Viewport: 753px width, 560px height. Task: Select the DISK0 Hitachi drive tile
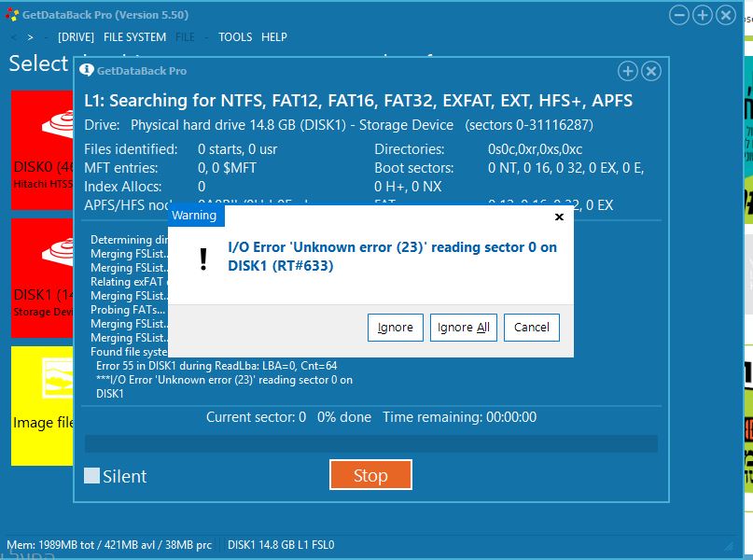[x=42, y=150]
